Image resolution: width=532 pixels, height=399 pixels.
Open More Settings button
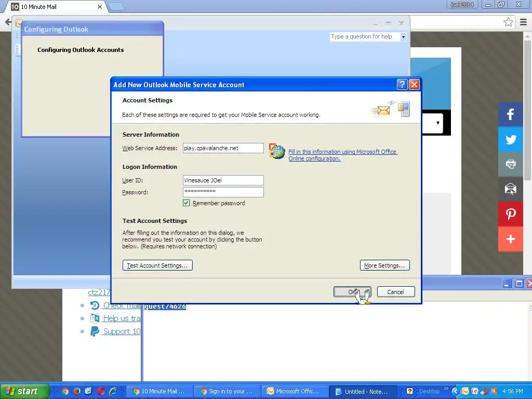pos(384,265)
